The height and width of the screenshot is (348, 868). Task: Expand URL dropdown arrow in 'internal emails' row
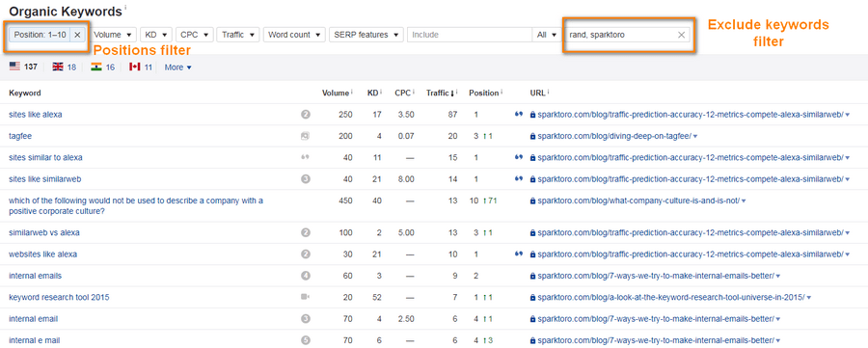pyautogui.click(x=778, y=276)
